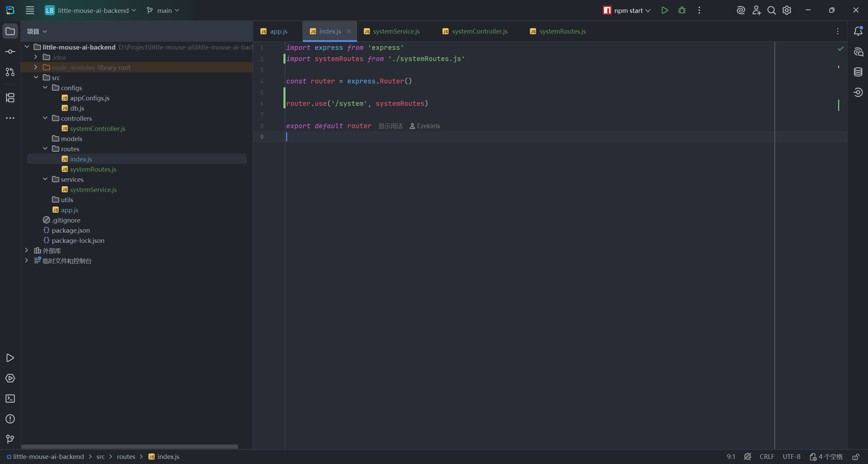This screenshot has width=868, height=464.
Task: Open the Pull Requests tool window
Action: coord(10,72)
